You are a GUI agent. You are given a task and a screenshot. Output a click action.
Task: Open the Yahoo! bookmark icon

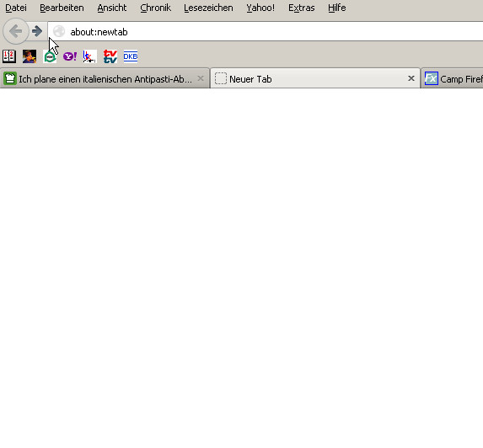pos(70,56)
